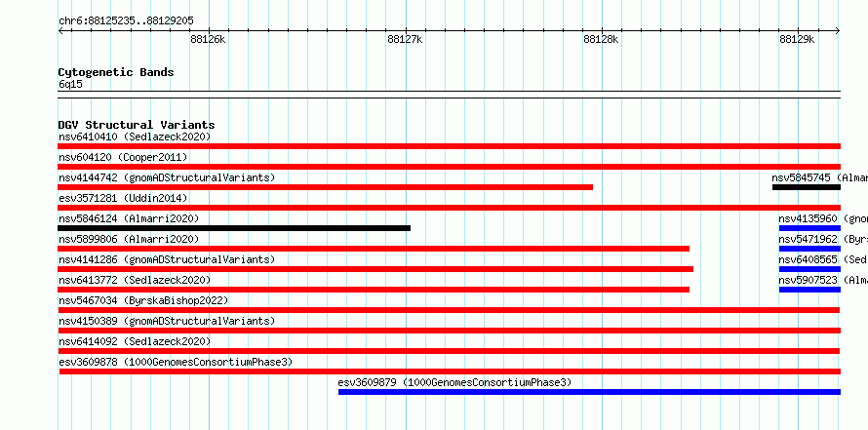Click the red bar under esv3609878
This screenshot has width=868, height=430.
pos(450,371)
